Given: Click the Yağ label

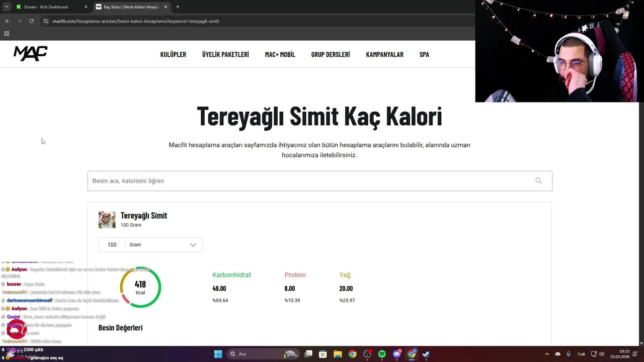Looking at the screenshot, I should (x=345, y=275).
